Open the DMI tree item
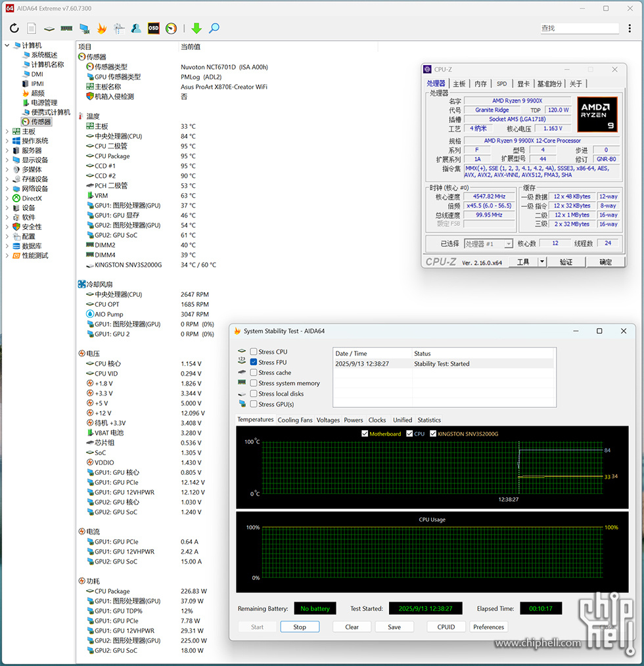Image resolution: width=644 pixels, height=666 pixels. tap(37, 74)
